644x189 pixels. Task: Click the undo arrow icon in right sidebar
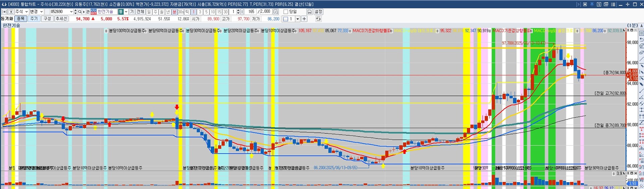641,40
